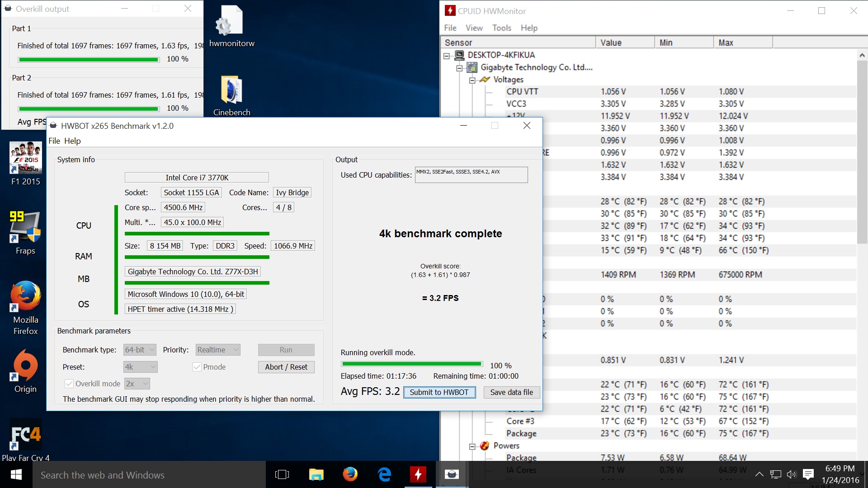868x488 pixels.
Task: Switch to HWMonitor in the taskbar
Action: [x=418, y=475]
